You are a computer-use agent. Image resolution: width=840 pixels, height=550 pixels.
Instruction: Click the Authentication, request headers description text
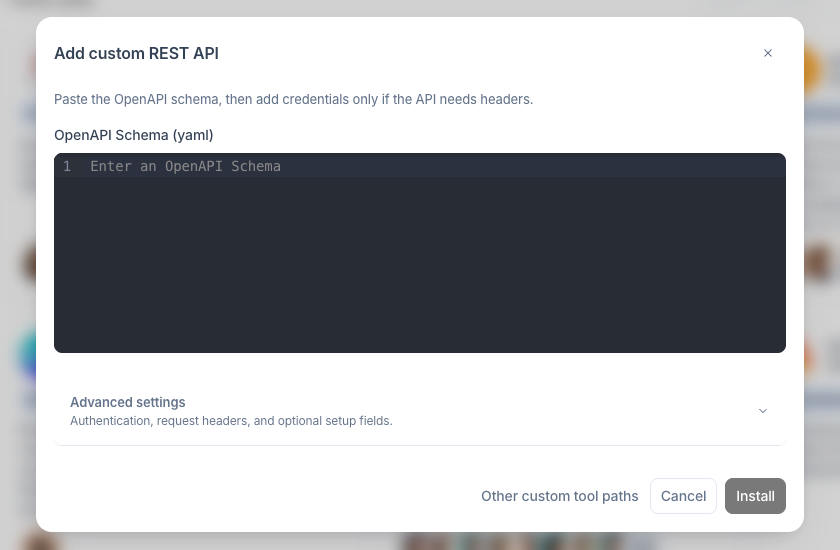pos(231,421)
